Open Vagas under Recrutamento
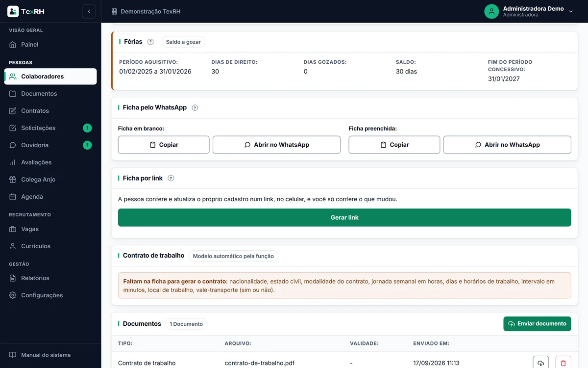 [50, 229]
